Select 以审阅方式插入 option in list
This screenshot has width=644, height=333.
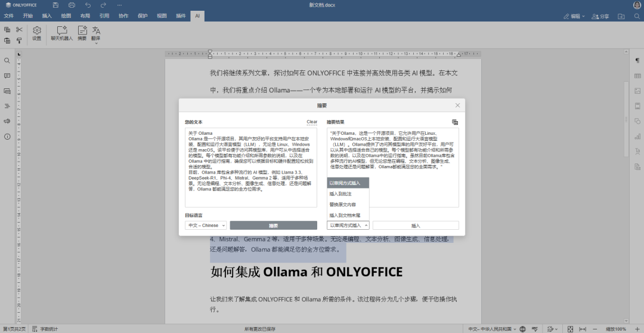(348, 183)
